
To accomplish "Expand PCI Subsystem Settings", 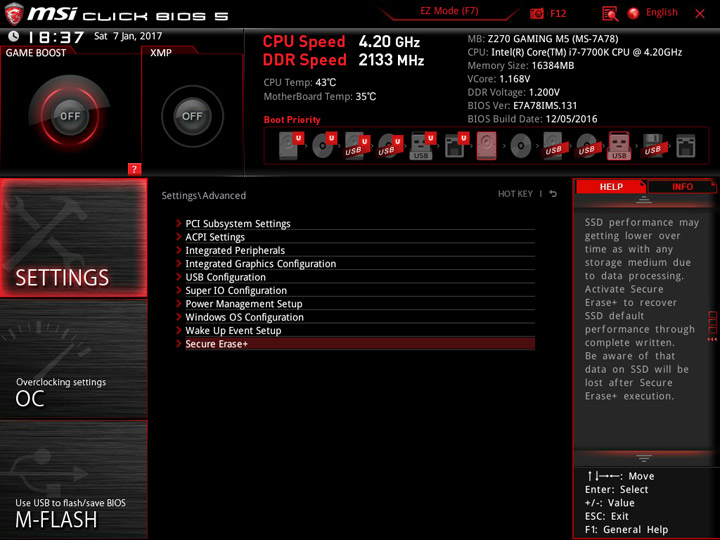I will (x=355, y=224).
